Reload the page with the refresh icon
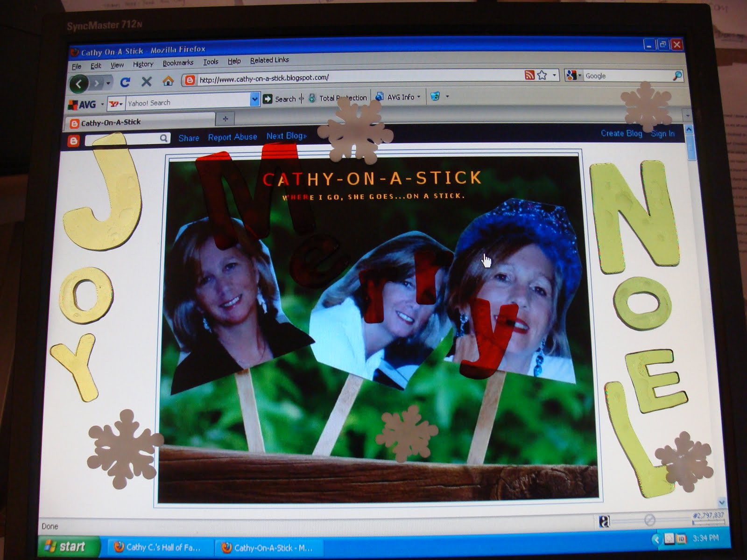 pyautogui.click(x=125, y=83)
